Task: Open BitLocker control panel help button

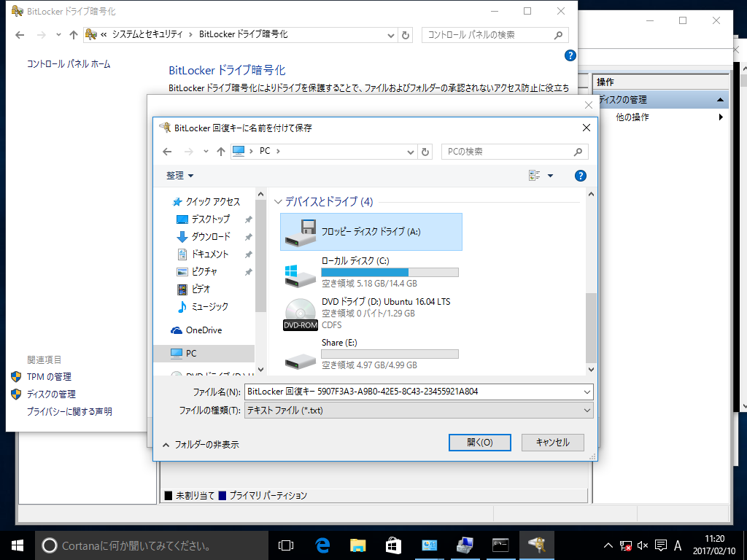Action: pyautogui.click(x=570, y=55)
